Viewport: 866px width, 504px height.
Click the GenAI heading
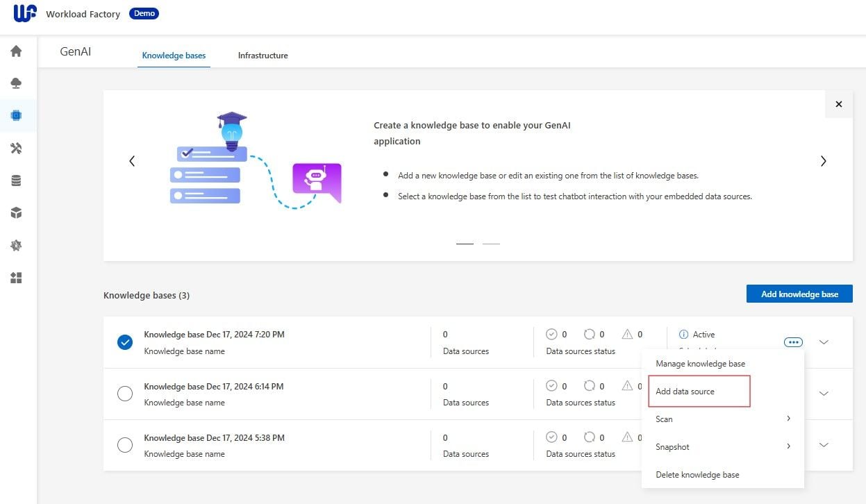point(76,52)
